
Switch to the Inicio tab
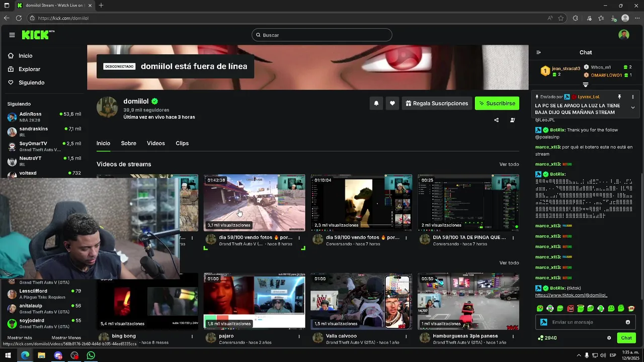tap(103, 143)
